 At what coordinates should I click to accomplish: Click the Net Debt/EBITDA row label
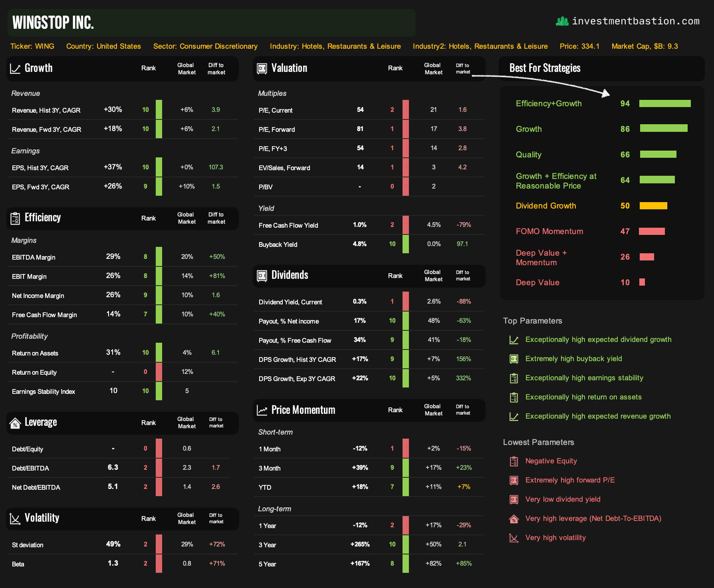[36, 487]
